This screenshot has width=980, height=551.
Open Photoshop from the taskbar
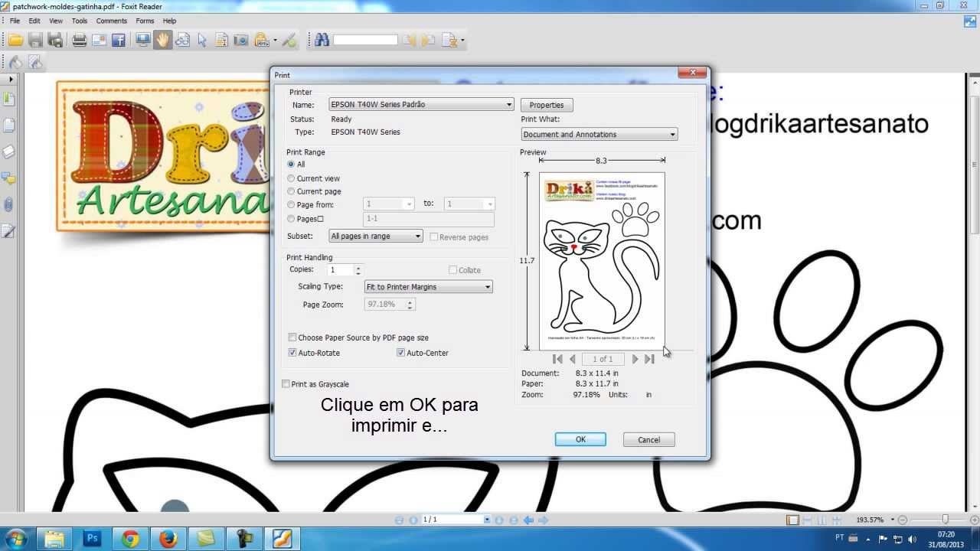pyautogui.click(x=92, y=539)
